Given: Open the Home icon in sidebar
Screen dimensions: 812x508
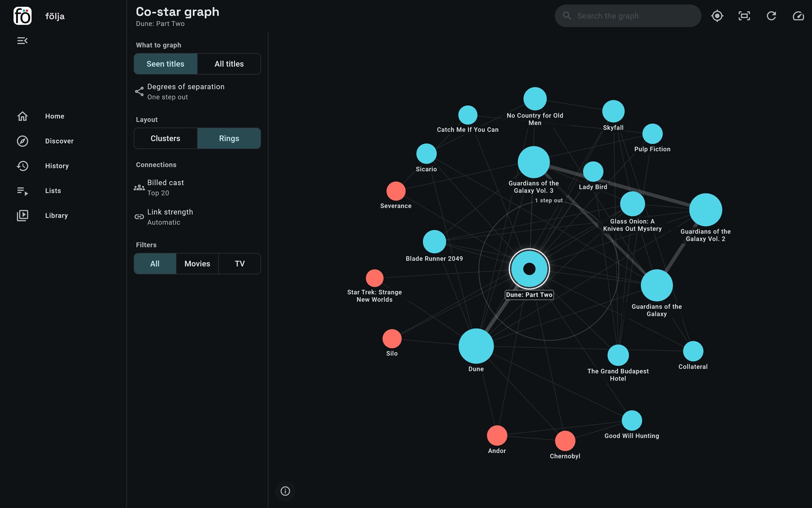Looking at the screenshot, I should [23, 116].
